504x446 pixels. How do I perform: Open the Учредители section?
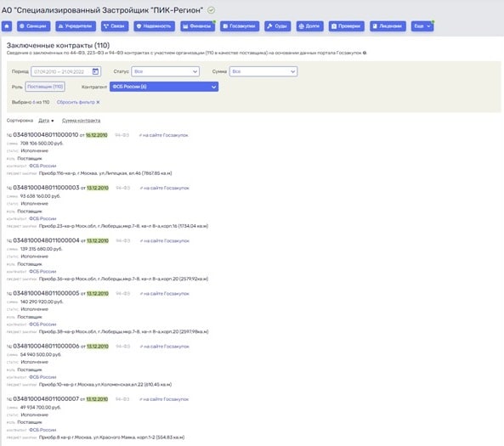coord(76,26)
